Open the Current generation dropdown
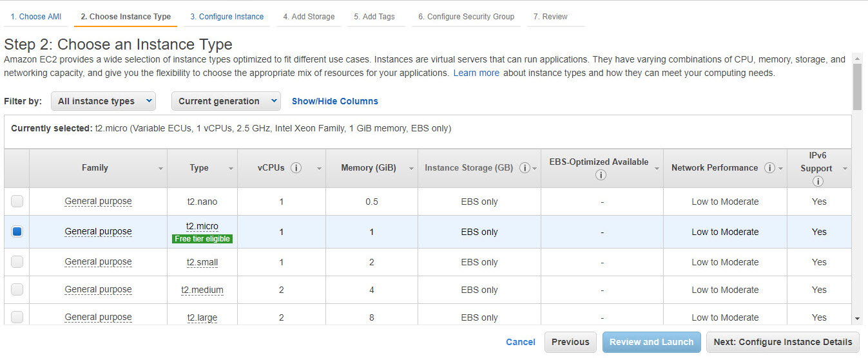The image size is (868, 358). tap(226, 101)
